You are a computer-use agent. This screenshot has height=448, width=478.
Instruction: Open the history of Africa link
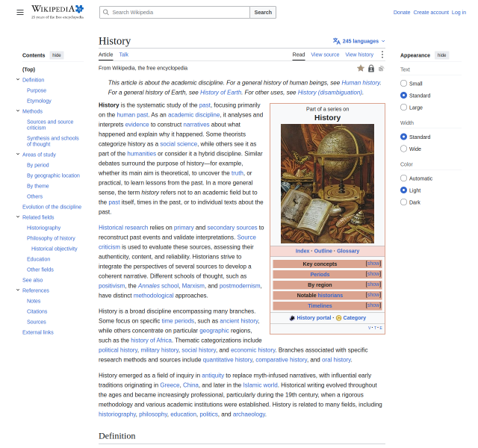(151, 340)
